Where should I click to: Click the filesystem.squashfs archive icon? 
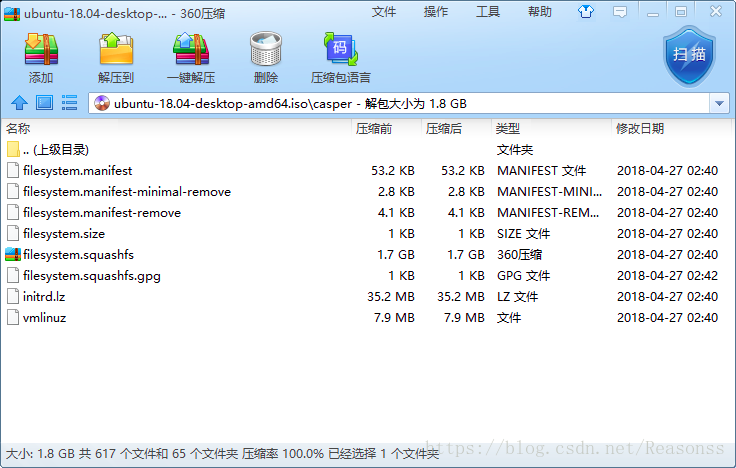click(x=13, y=254)
